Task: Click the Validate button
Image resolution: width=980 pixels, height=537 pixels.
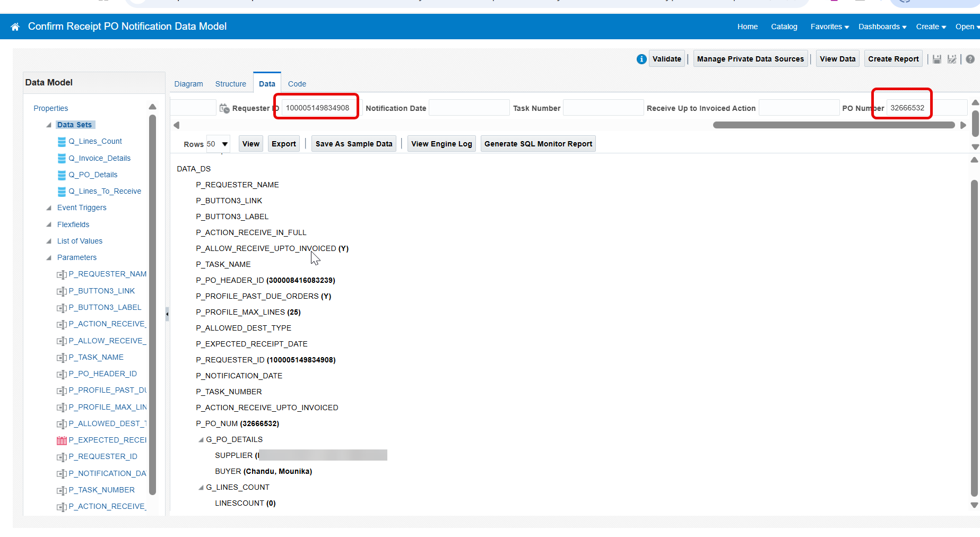Action: tap(667, 59)
